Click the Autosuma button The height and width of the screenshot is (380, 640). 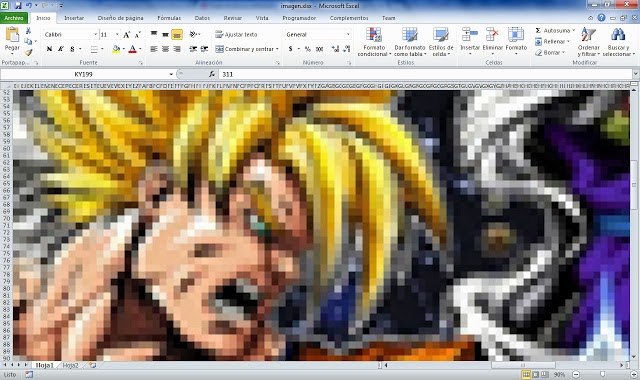[x=555, y=31]
